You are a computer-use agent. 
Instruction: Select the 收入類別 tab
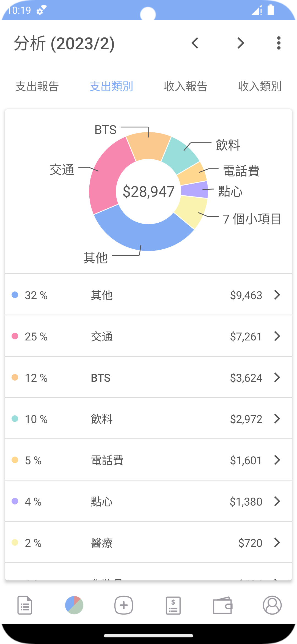(x=260, y=86)
